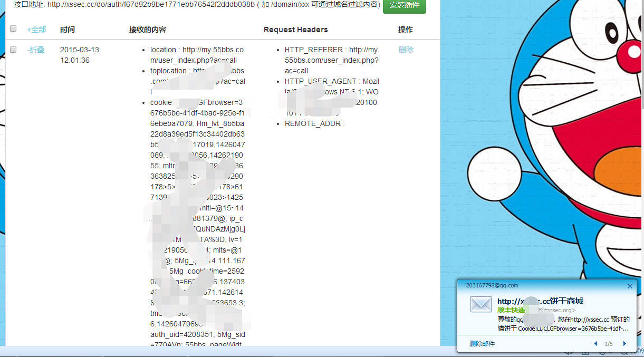Click the 2015-03-13 12:01:36 timestamp
This screenshot has width=644, height=357.
pos(80,55)
